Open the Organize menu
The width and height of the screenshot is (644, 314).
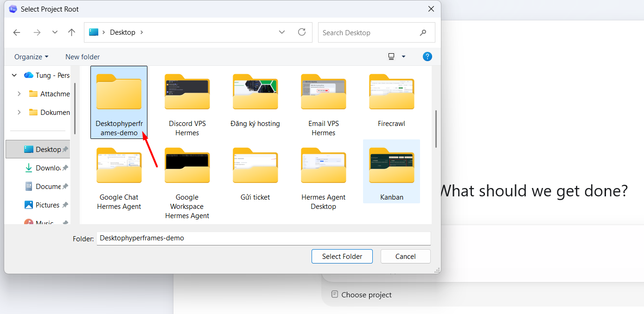[31, 57]
